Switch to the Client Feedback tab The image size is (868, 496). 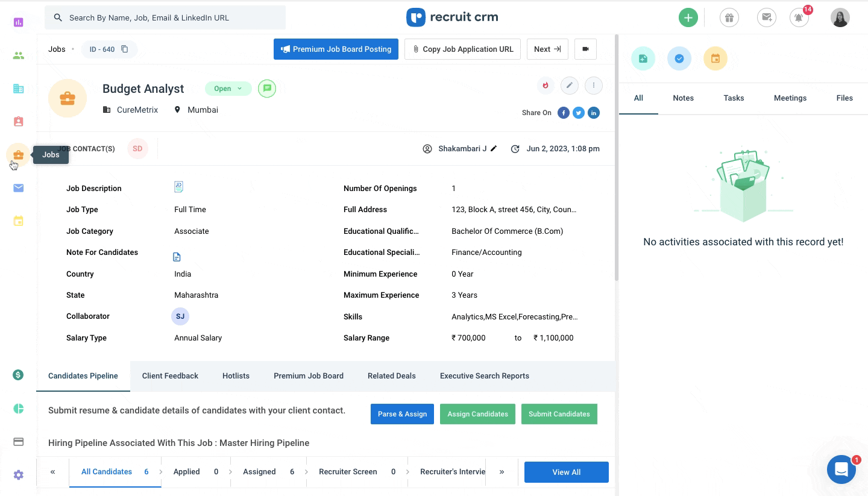pos(170,375)
